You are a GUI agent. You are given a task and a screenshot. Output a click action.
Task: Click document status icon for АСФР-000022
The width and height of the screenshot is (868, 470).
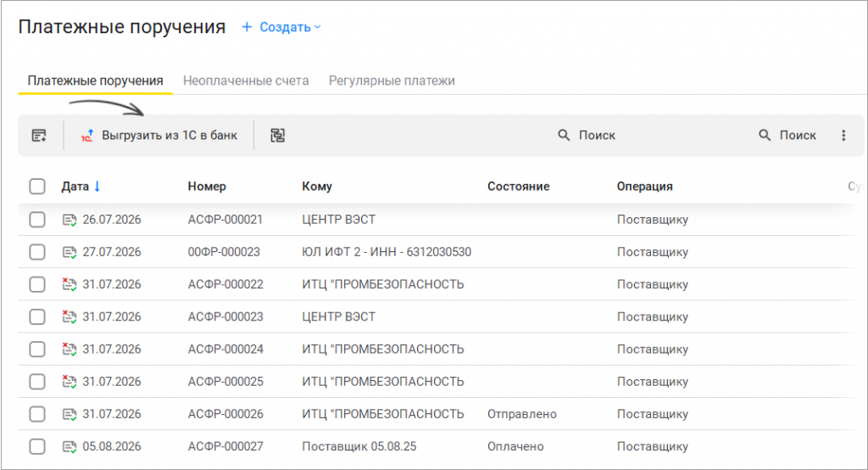pos(70,284)
